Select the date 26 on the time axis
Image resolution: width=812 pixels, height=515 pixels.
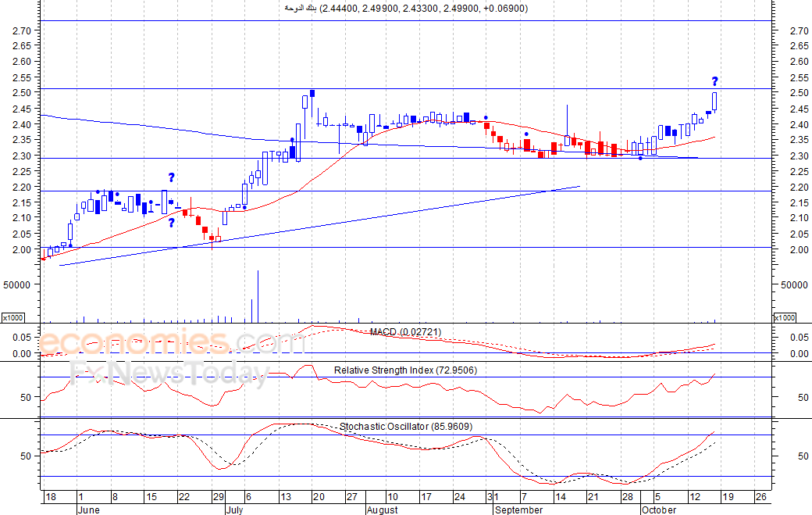(761, 496)
